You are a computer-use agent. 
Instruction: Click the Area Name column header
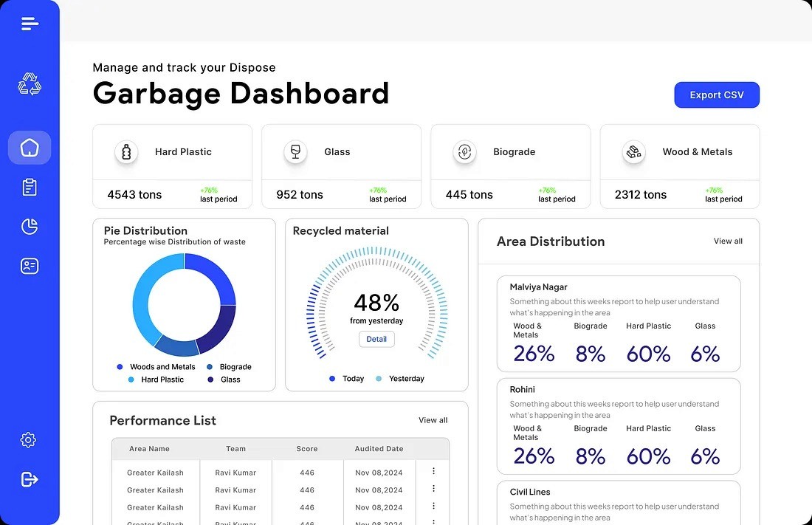(x=149, y=449)
